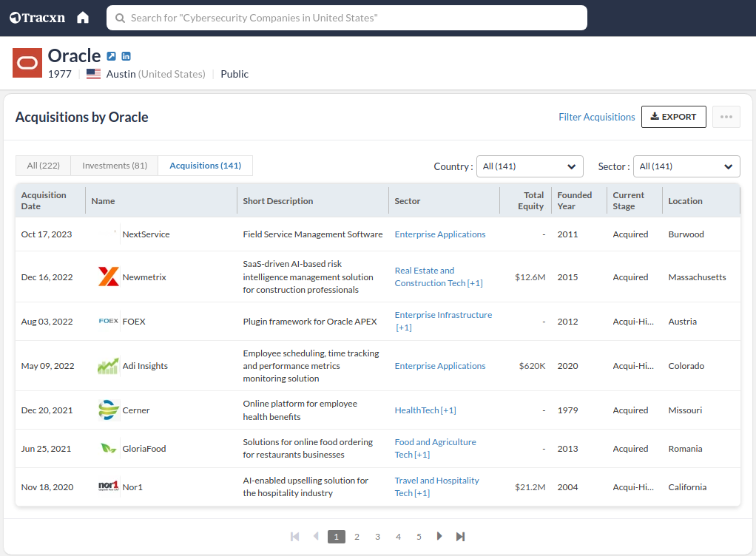Image resolution: width=756 pixels, height=556 pixels.
Task: Open the Enterprise Infrastructure sector link
Action: [x=444, y=321]
